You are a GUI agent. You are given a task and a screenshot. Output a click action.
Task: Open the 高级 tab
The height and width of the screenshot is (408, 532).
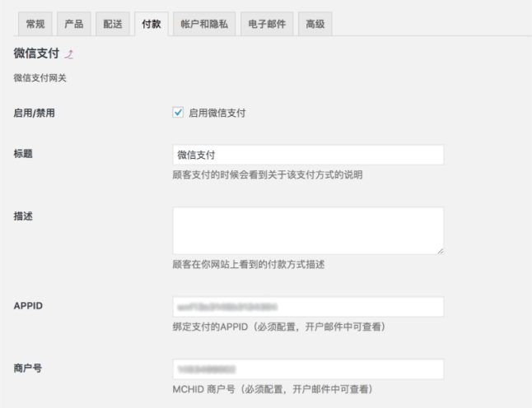point(314,24)
